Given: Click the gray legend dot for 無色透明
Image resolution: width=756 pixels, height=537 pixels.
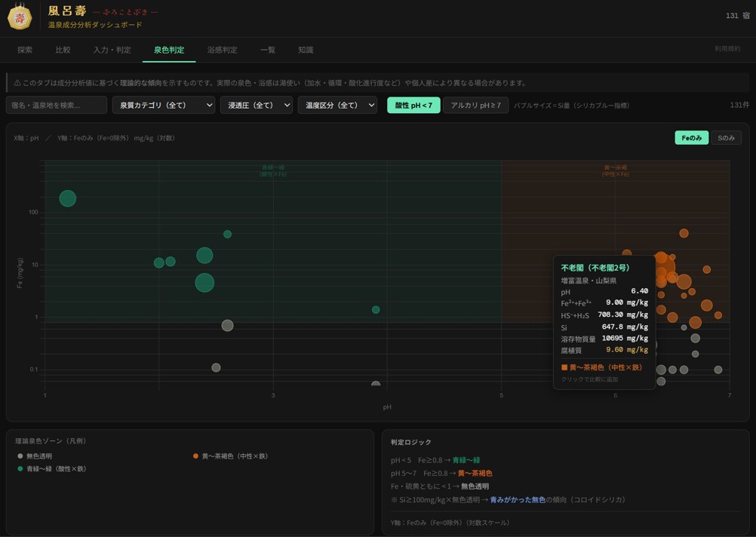Looking at the screenshot, I should tap(20, 456).
